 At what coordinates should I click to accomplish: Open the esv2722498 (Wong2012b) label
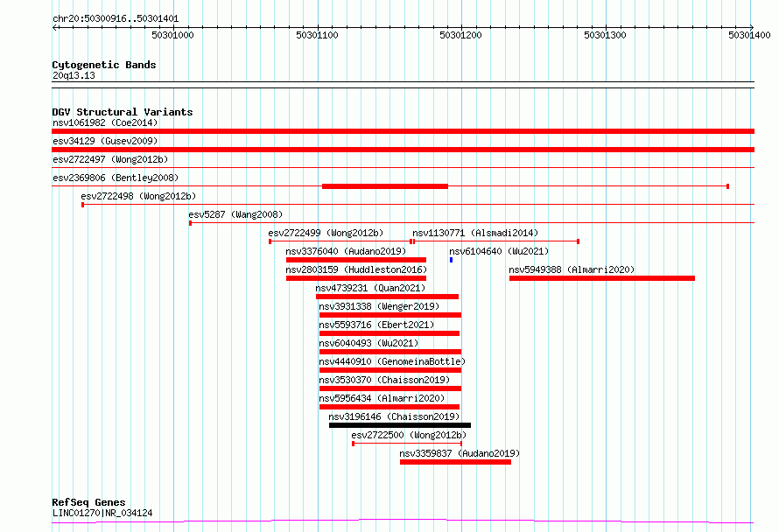138,196
